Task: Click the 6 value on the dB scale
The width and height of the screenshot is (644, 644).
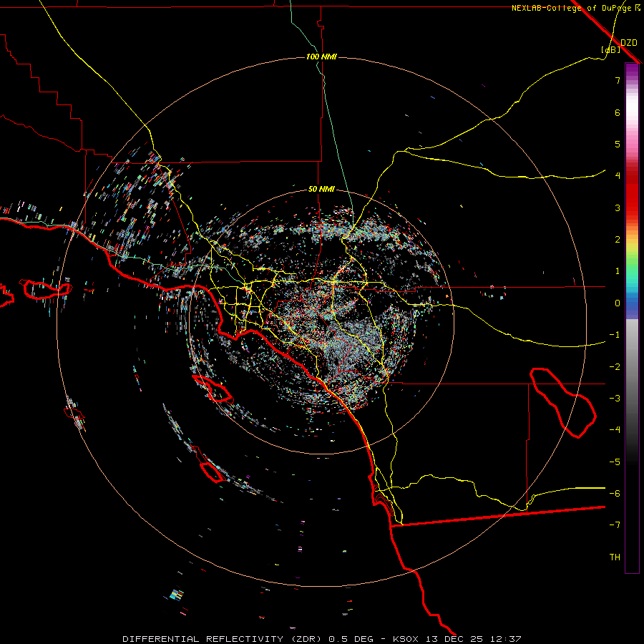Action: (x=618, y=112)
